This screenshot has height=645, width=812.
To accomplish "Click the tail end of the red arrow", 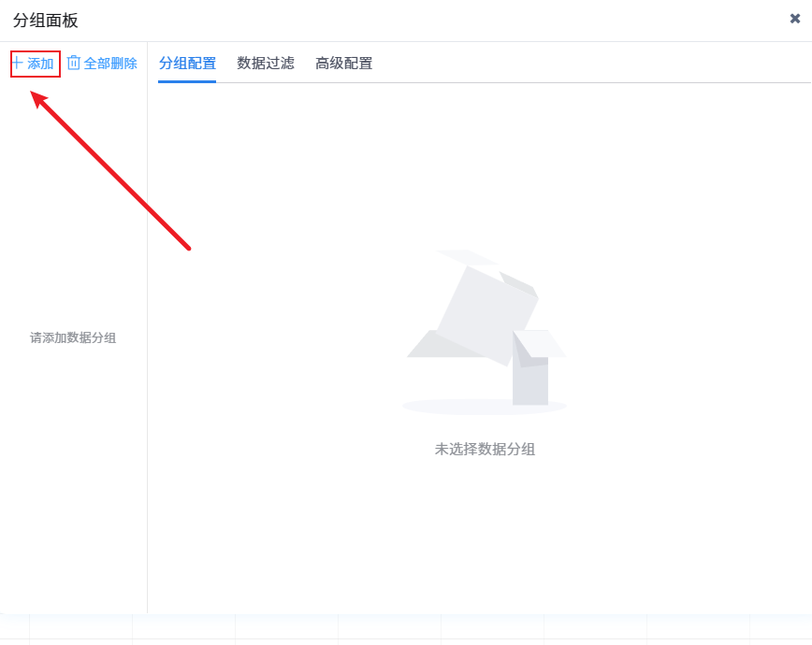I will point(189,248).
